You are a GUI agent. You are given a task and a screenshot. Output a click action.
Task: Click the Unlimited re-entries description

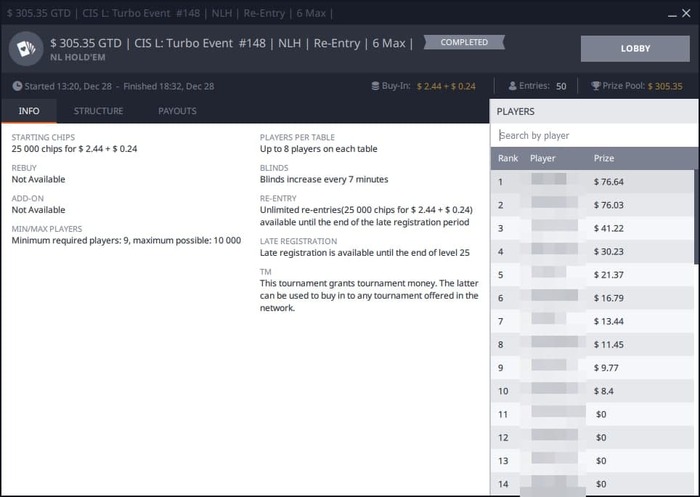tap(366, 216)
